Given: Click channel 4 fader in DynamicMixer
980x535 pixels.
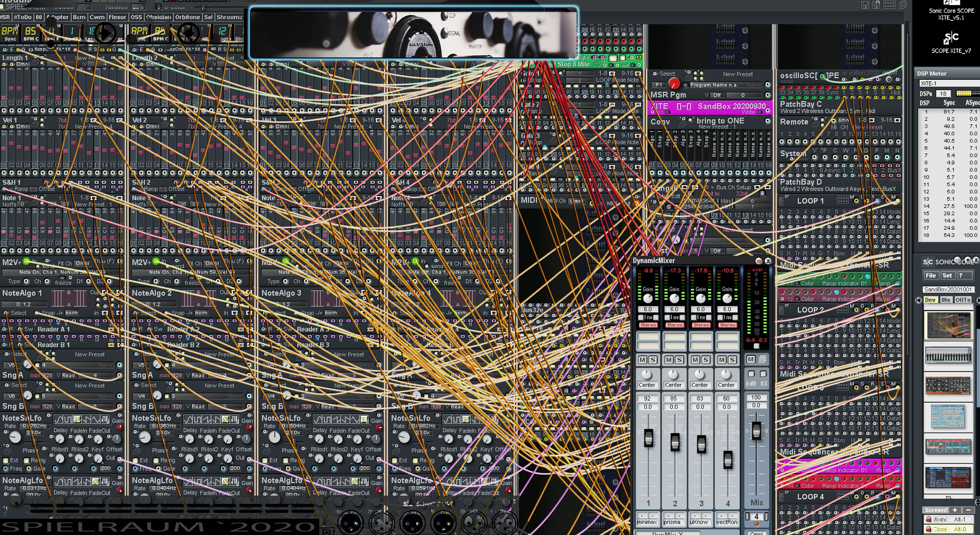Looking at the screenshot, I should point(728,460).
